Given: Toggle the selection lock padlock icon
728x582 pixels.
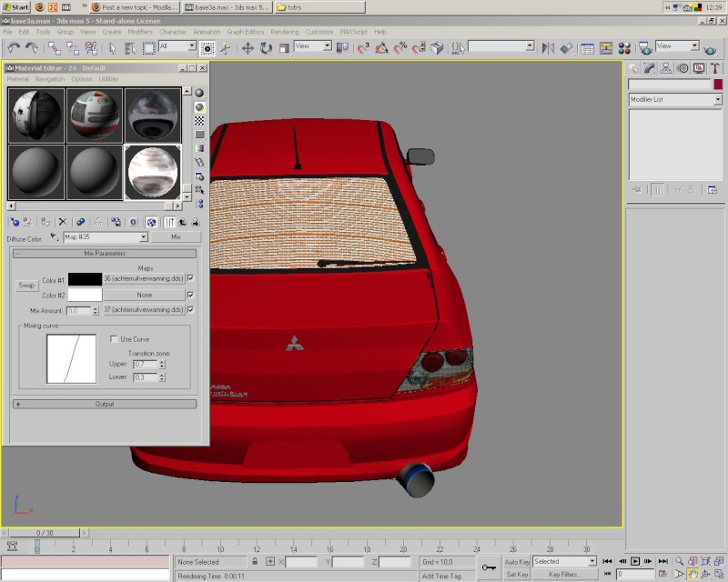Looking at the screenshot, I should pyautogui.click(x=255, y=562).
